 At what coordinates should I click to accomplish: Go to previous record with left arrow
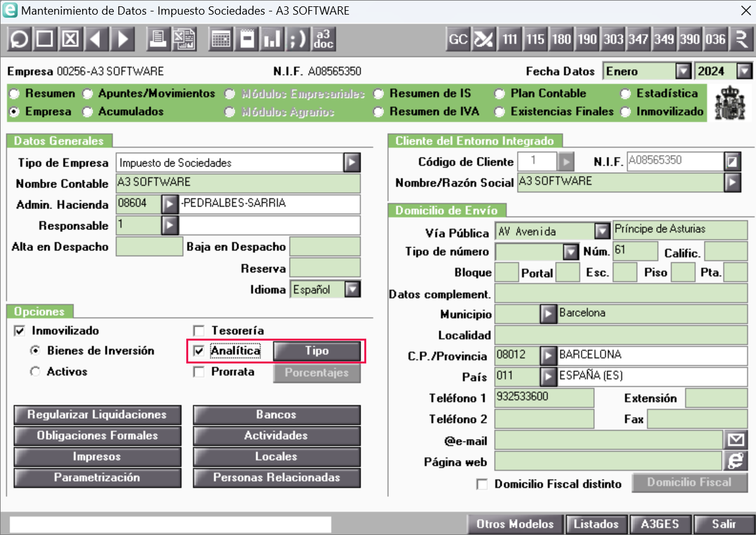pyautogui.click(x=96, y=39)
